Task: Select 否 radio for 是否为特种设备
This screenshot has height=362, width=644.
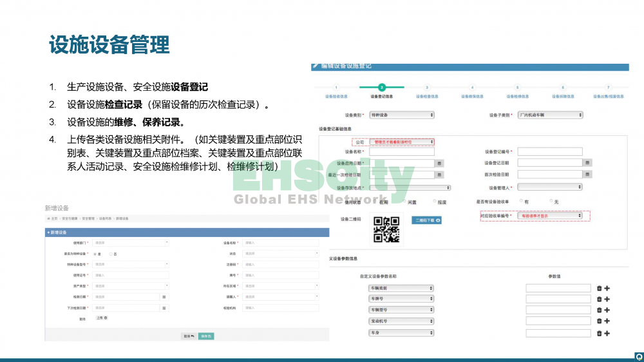Action: point(111,254)
